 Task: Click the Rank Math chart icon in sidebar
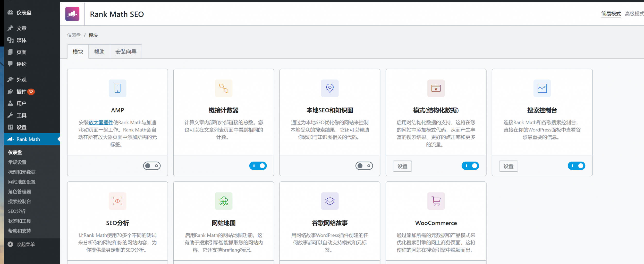click(10, 139)
